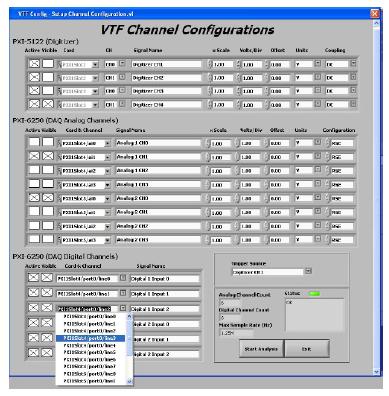
Task: Click the Max Sample Rate (Hz) value
Action: [x=236, y=333]
